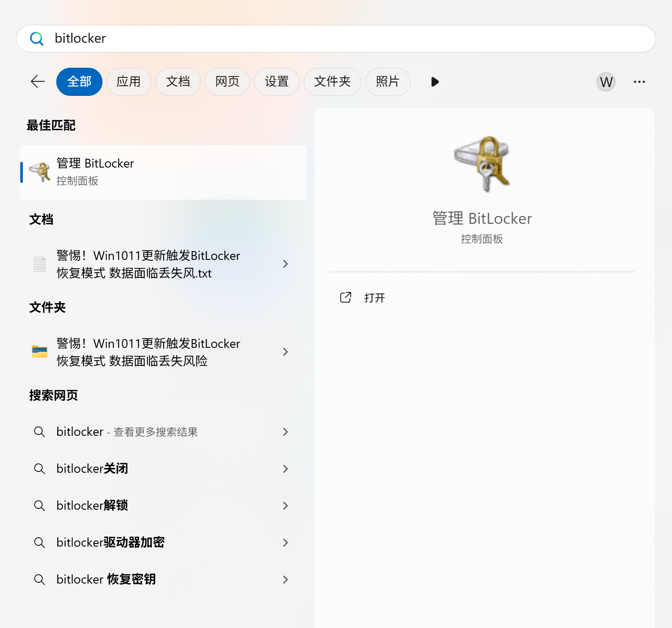Viewport: 672px width, 628px height.
Task: Switch to the 照片 filter tab
Action: 387,81
